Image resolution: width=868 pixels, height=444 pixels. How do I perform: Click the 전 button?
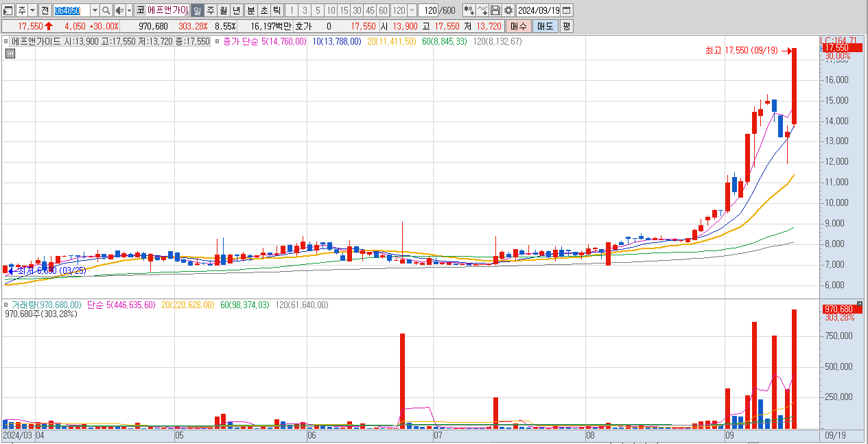(45, 10)
